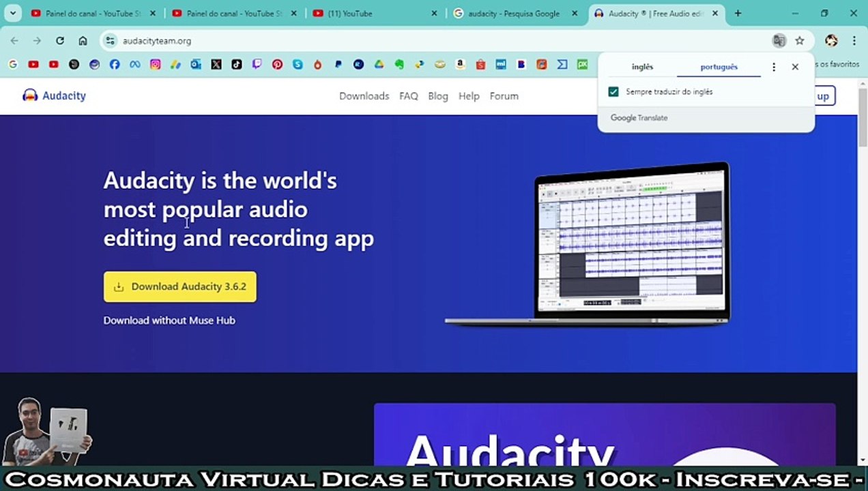Close the Google Translate popup
868x491 pixels.
click(795, 67)
